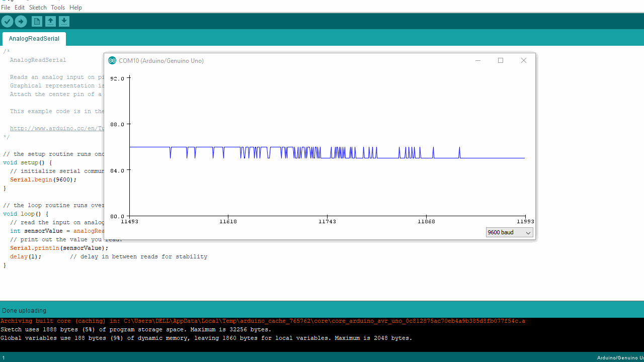Viewport: 644px width, 362px height.
Task: Open the 9600 baud rate dropdown
Action: coord(509,232)
